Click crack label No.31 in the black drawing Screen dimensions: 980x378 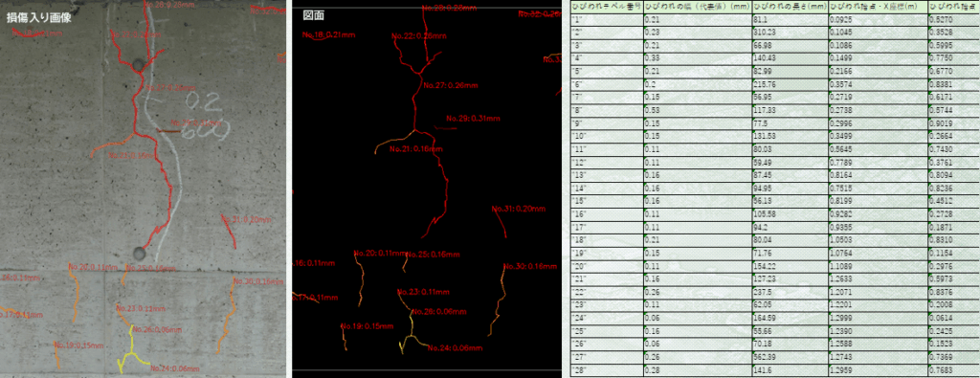tap(519, 209)
